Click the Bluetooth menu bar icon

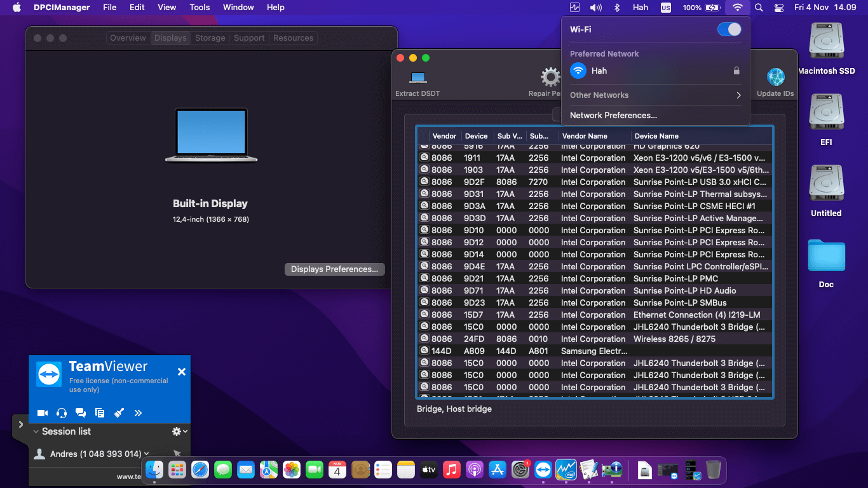(x=616, y=8)
